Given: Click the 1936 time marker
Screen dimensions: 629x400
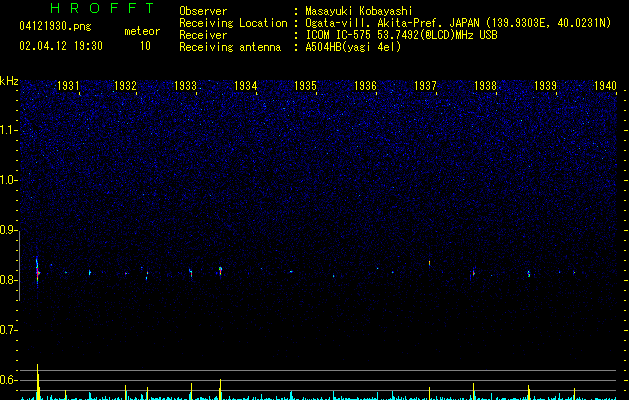Looking at the screenshot, I should click(365, 86).
